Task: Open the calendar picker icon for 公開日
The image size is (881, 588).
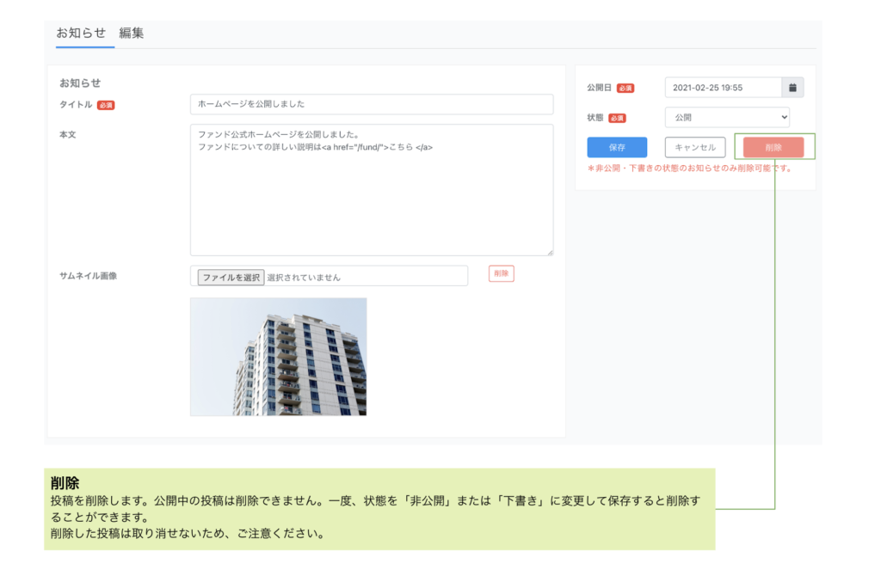Action: [x=792, y=88]
